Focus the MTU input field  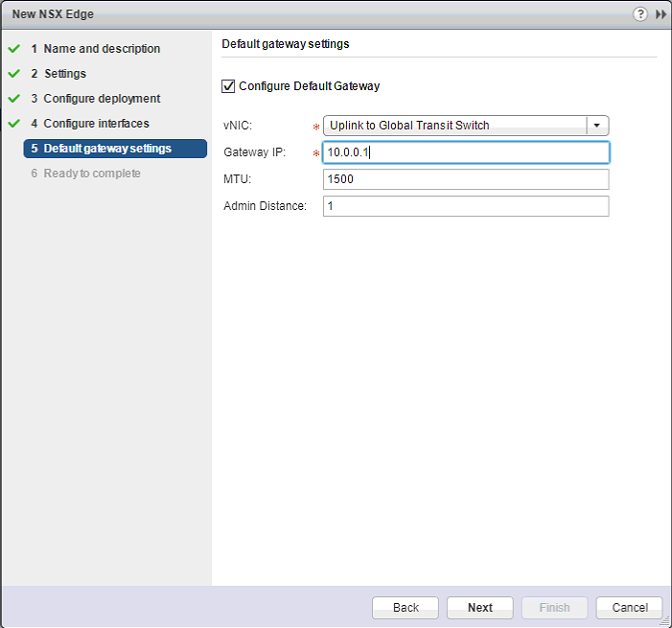click(x=466, y=179)
